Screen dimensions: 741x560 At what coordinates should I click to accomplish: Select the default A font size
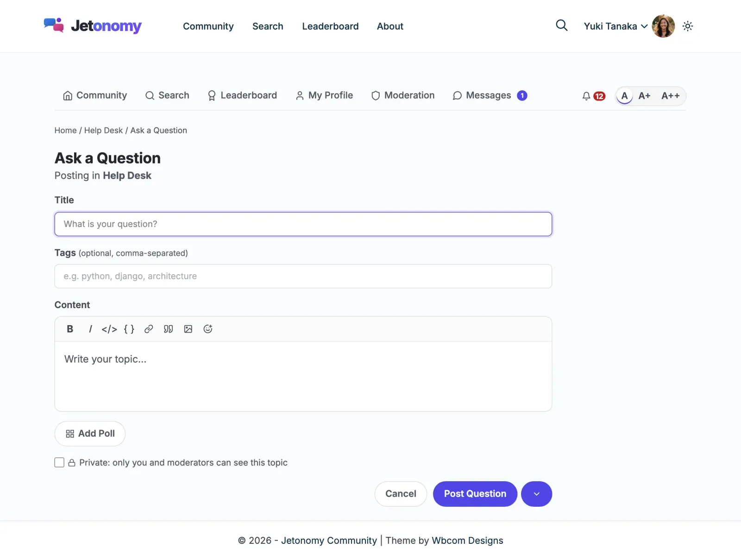(x=624, y=96)
